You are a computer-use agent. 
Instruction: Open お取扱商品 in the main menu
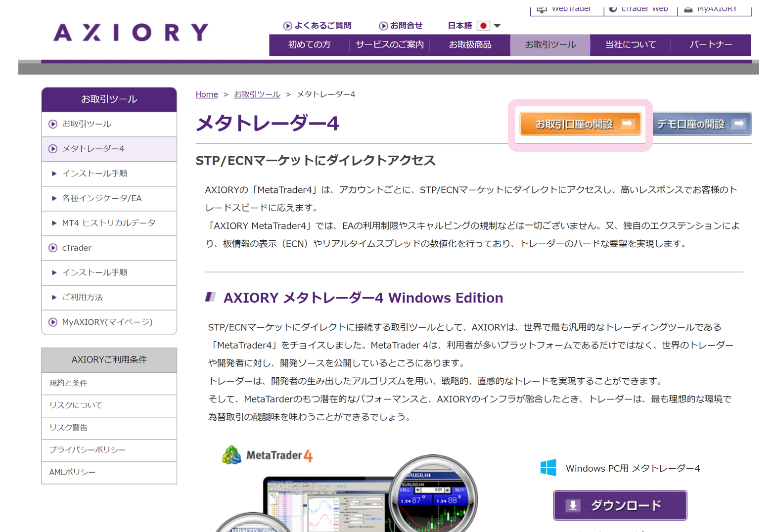click(x=470, y=44)
